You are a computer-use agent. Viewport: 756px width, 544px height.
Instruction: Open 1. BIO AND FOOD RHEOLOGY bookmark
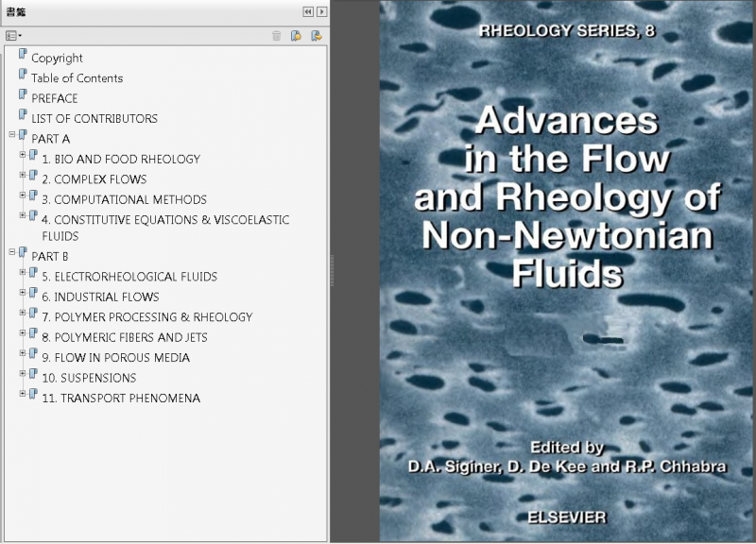[121, 159]
